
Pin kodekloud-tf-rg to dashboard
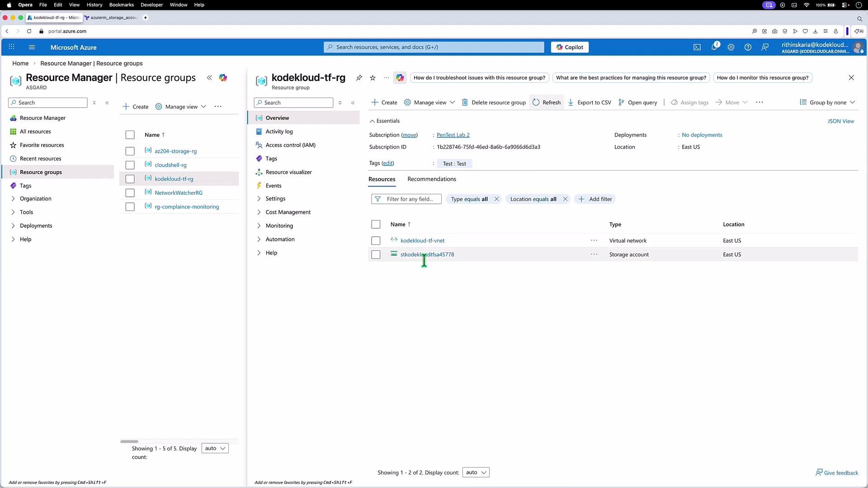(x=359, y=78)
